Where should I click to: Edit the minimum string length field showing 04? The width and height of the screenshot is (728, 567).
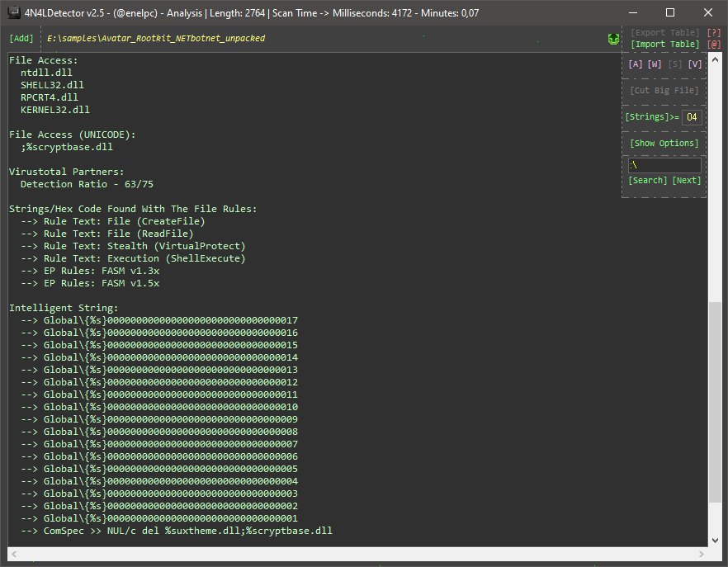pos(692,117)
